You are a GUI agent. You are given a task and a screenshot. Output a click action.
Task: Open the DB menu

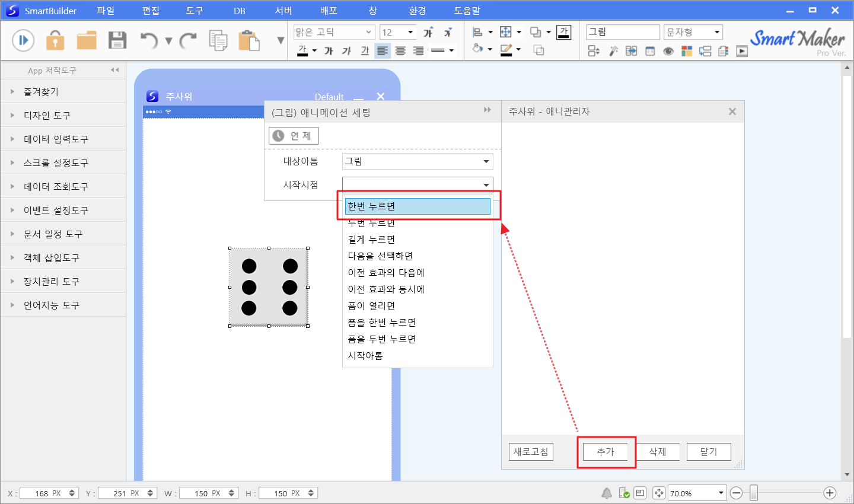(x=240, y=11)
